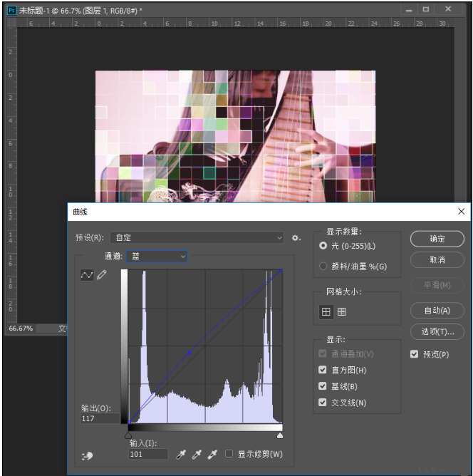Open the 通道 channel dropdown showing 蓝
This screenshot has height=476, width=473.
157,257
